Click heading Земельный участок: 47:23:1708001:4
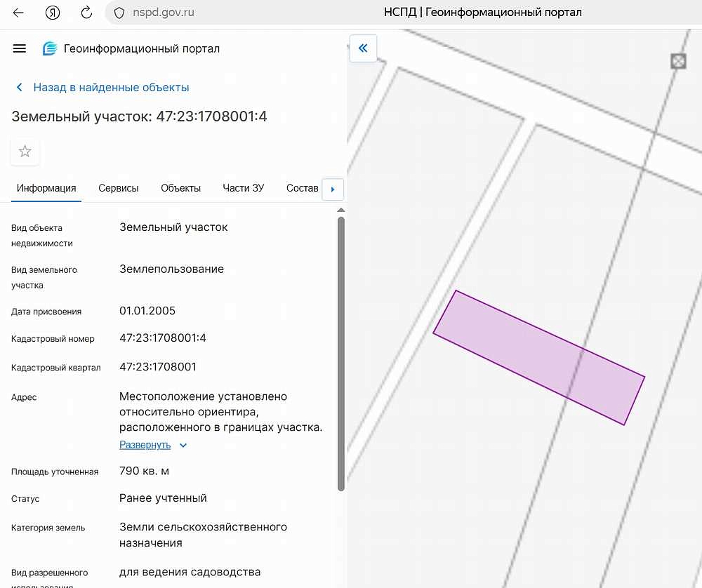Viewport: 702px width, 588px height. [139, 116]
